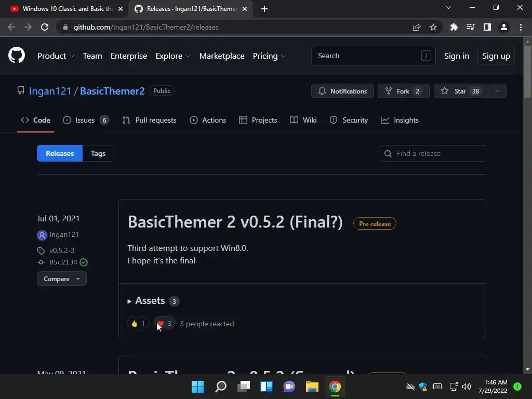The height and width of the screenshot is (399, 532).
Task: Open the Widgets taskbar icon
Action: (x=267, y=387)
